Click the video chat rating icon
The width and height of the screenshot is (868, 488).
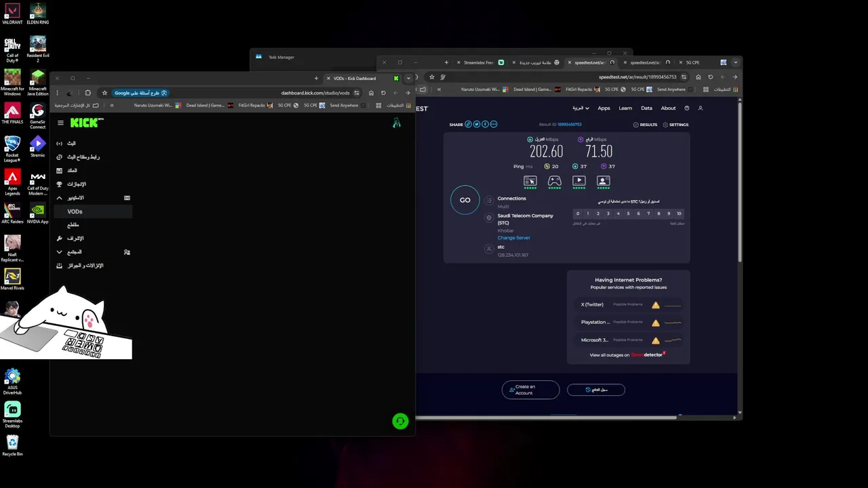(604, 181)
